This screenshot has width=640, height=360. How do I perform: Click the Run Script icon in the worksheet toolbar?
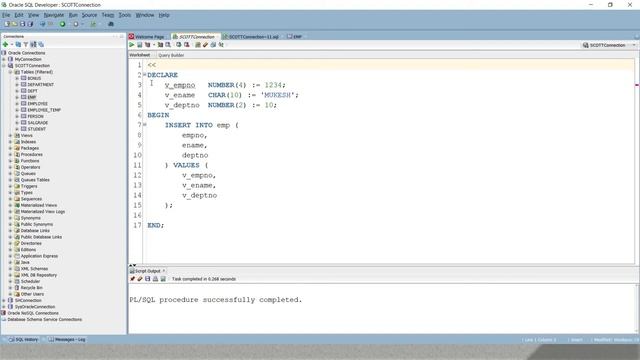click(x=140, y=45)
